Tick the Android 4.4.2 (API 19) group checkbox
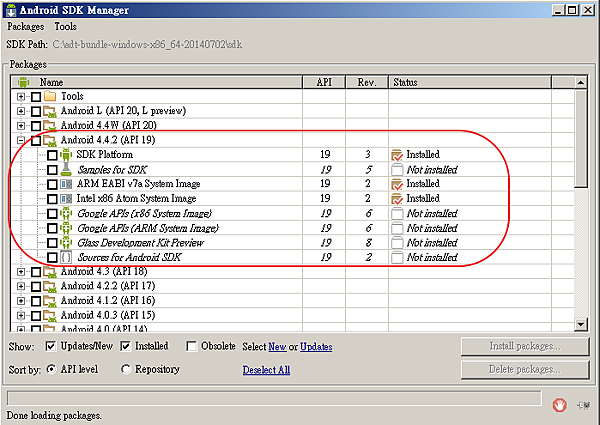The image size is (600, 425). tap(36, 140)
